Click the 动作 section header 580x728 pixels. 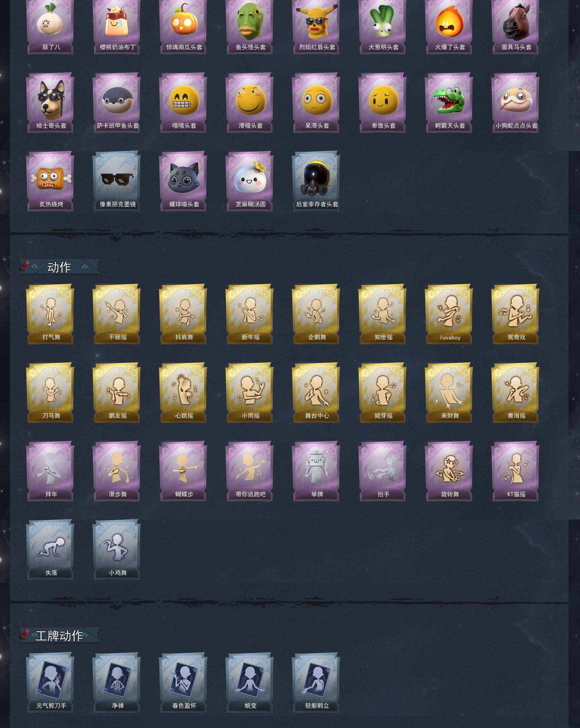60,267
